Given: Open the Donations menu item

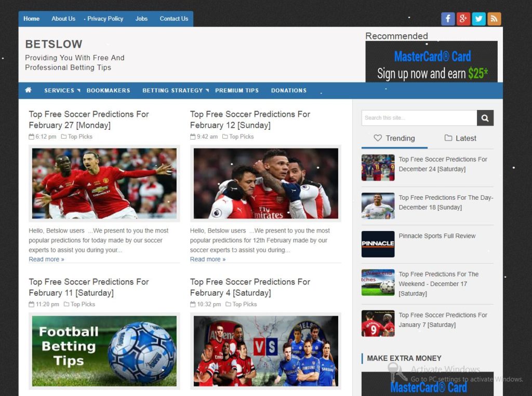Looking at the screenshot, I should pyautogui.click(x=289, y=90).
